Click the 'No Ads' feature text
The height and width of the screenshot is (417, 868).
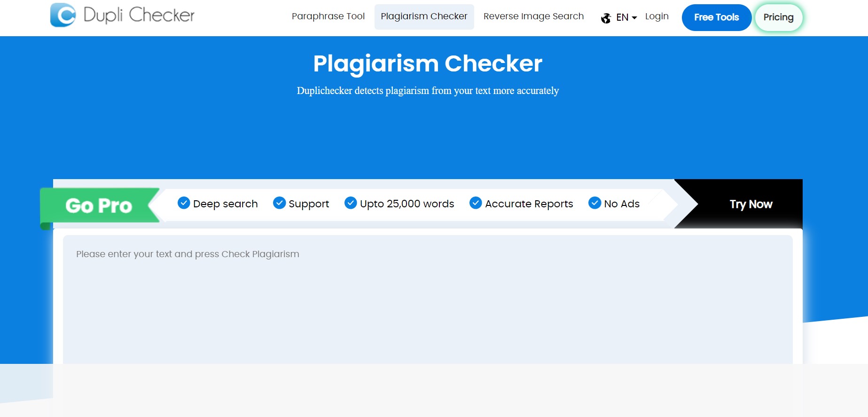(622, 204)
